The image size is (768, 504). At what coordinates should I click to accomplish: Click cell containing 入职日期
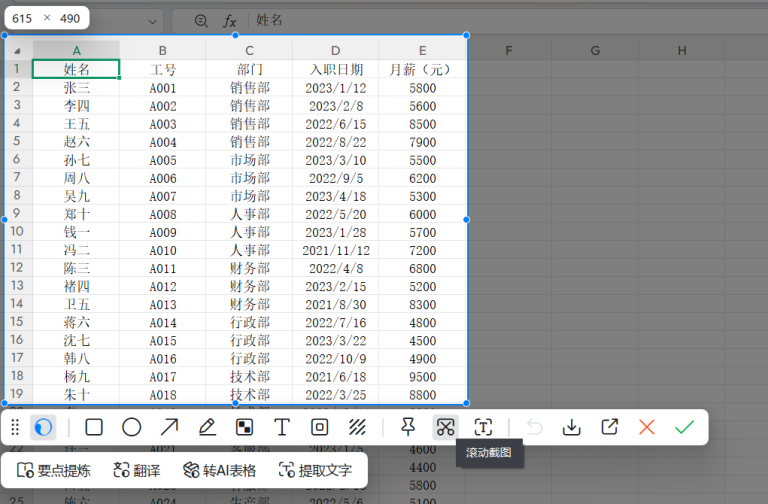coord(336,69)
